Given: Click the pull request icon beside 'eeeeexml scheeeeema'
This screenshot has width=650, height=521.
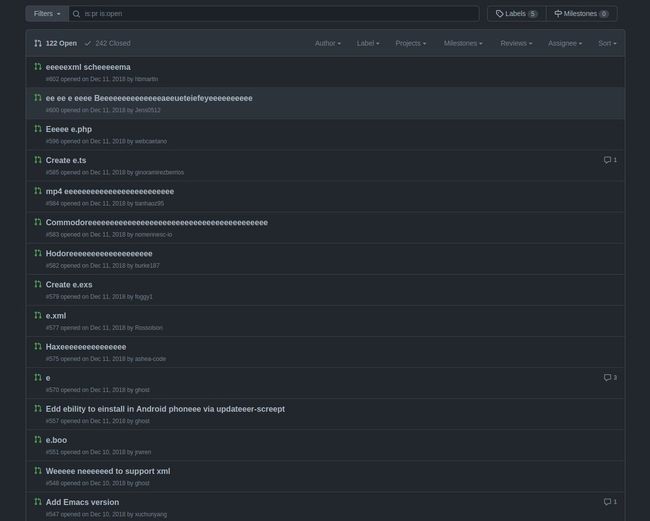Looking at the screenshot, I should [38, 67].
